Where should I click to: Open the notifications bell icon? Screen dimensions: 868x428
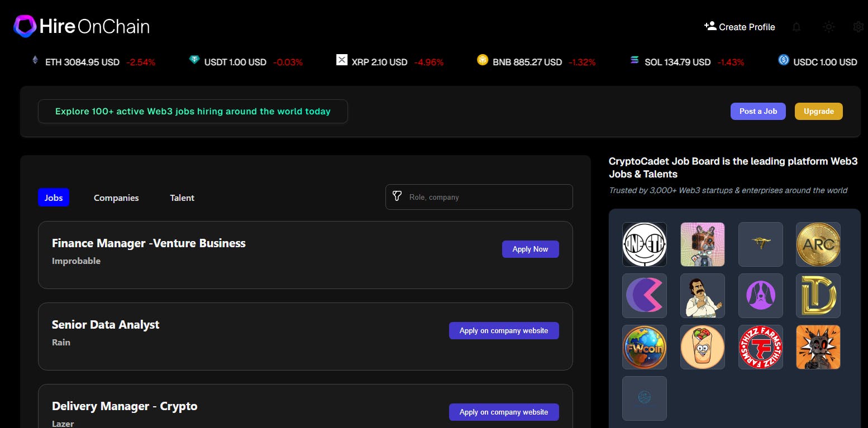(x=797, y=27)
